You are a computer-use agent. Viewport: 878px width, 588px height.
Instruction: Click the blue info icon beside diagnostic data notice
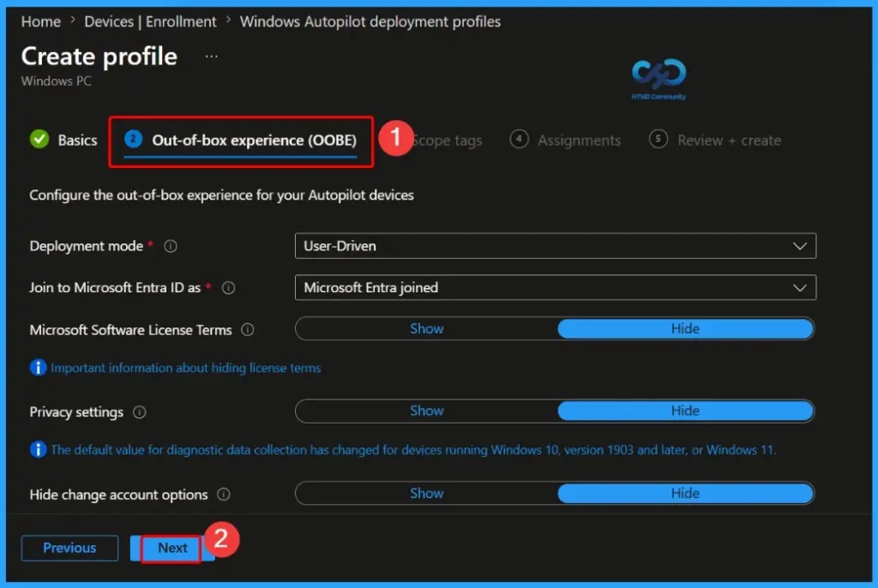pyautogui.click(x=38, y=450)
